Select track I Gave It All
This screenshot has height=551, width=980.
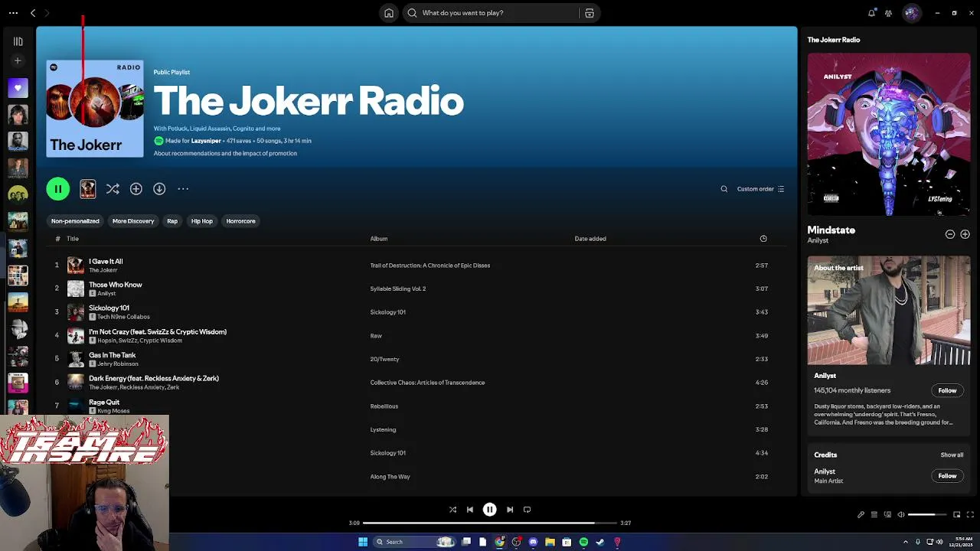(x=106, y=262)
